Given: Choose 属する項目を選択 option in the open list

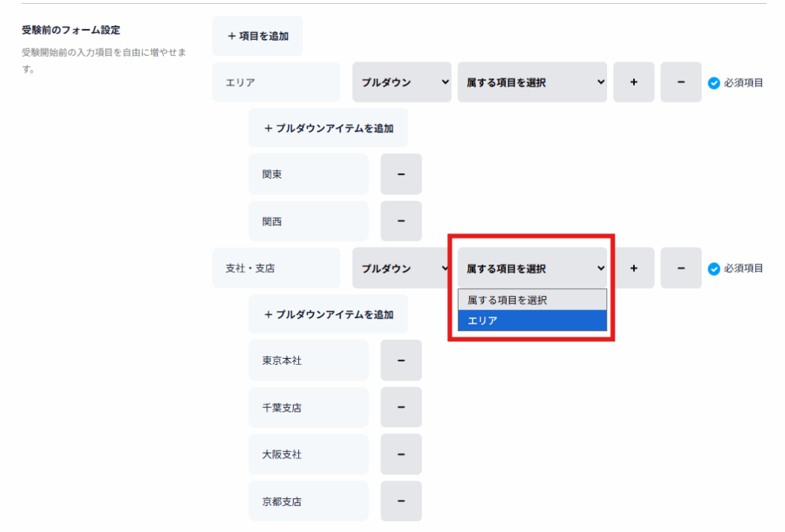Looking at the screenshot, I should 532,300.
